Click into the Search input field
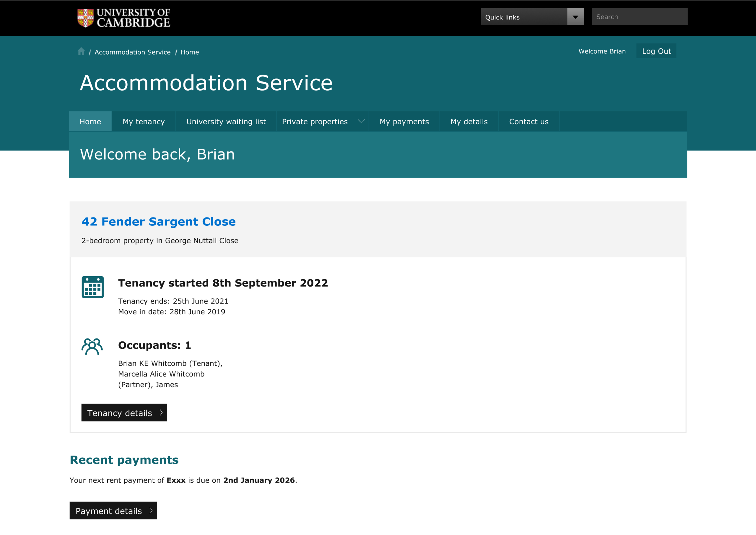Image resolution: width=756 pixels, height=535 pixels. point(639,17)
